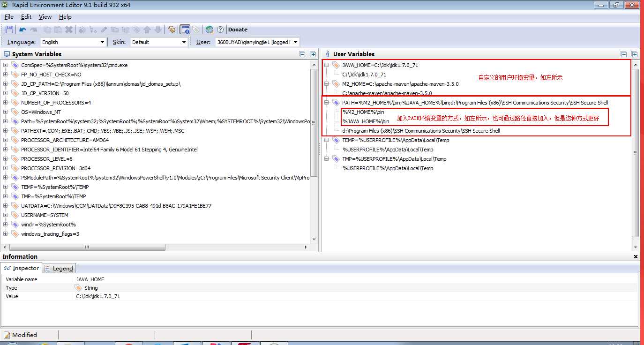
Task: Select C:\Jdk\jdk1.7.0_71 value under JAVA_HOME
Action: pyautogui.click(x=364, y=75)
